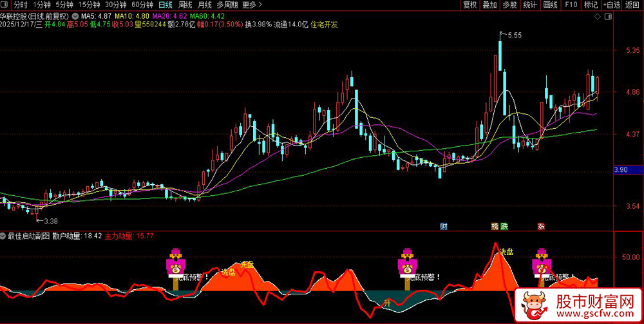
Task: Switch to 分时 intraday view
Action: [x=20, y=5]
